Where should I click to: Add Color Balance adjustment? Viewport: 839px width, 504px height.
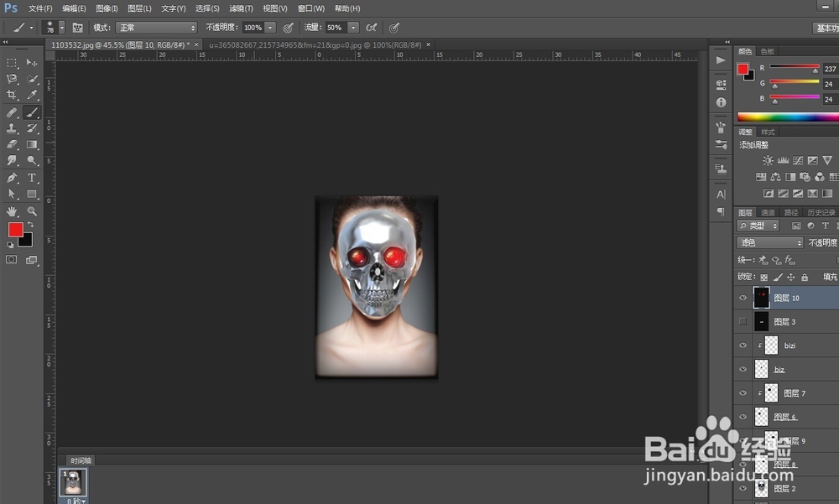(775, 177)
